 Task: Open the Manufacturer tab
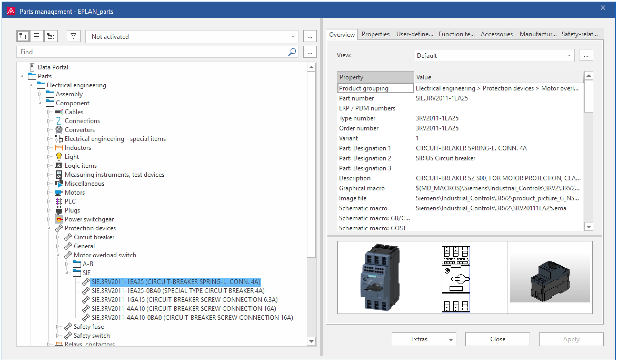click(x=538, y=34)
